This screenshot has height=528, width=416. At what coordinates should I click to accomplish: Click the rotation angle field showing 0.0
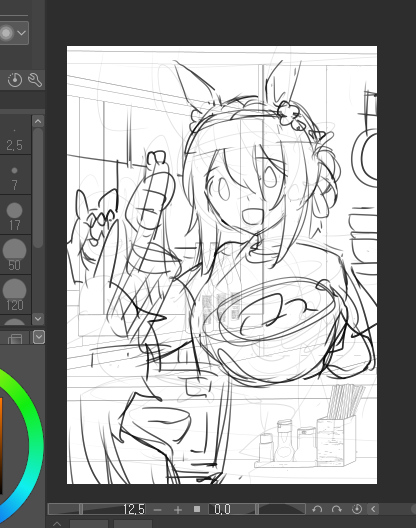(x=222, y=509)
